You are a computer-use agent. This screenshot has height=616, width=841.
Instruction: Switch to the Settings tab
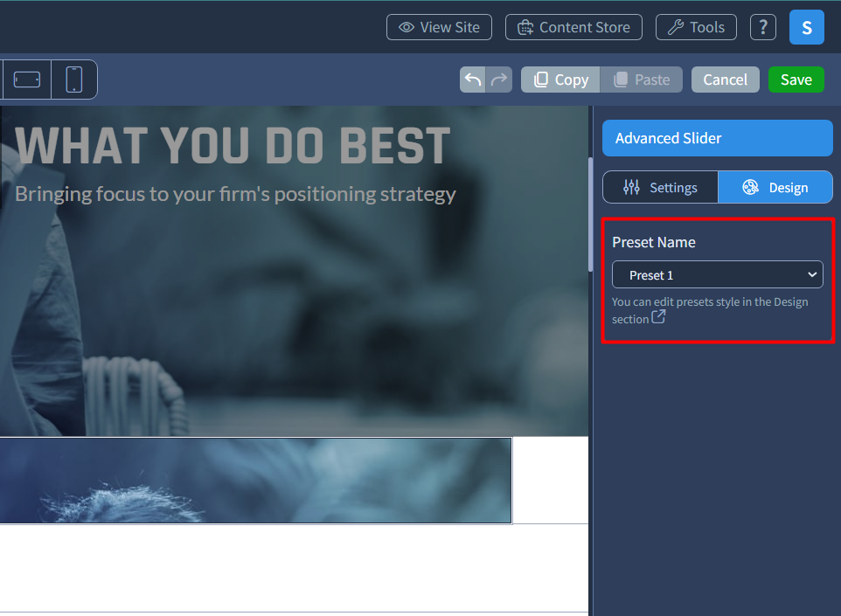660,187
